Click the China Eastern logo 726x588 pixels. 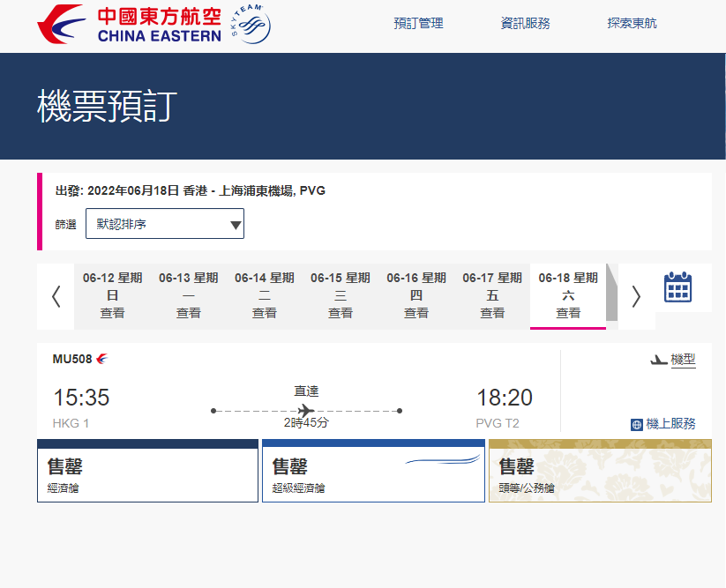(129, 26)
